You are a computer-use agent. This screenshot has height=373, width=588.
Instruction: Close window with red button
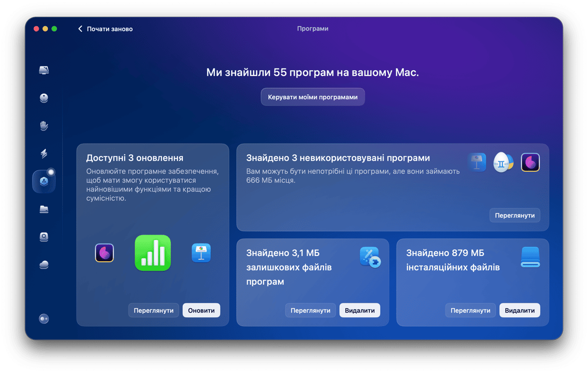tap(36, 29)
